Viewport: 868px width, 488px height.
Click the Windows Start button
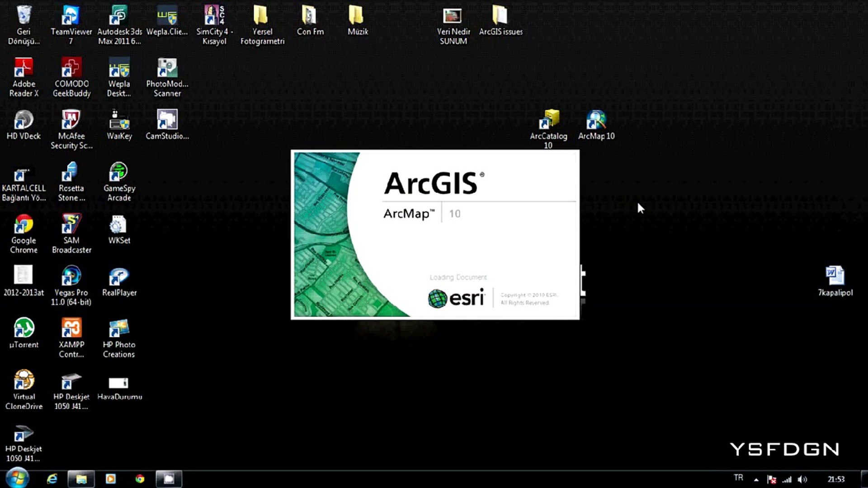pyautogui.click(x=17, y=479)
